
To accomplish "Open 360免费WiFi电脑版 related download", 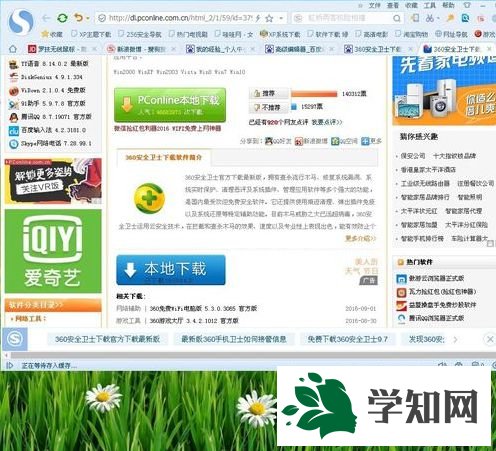I will pos(203,308).
